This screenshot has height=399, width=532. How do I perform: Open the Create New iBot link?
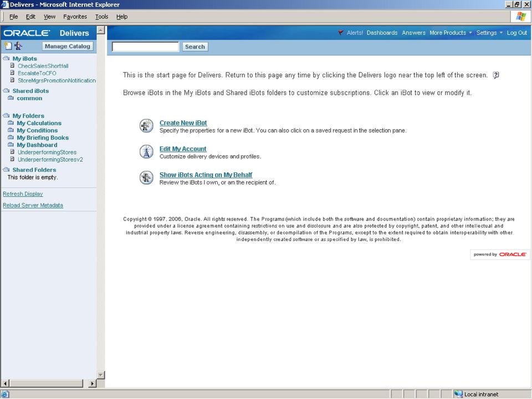183,123
